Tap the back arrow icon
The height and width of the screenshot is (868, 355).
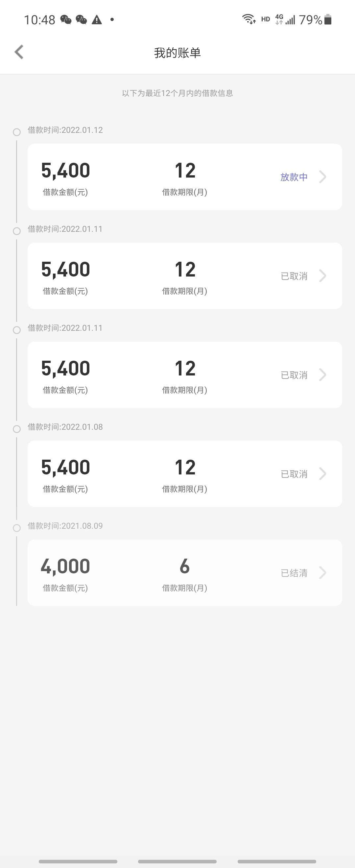click(19, 52)
